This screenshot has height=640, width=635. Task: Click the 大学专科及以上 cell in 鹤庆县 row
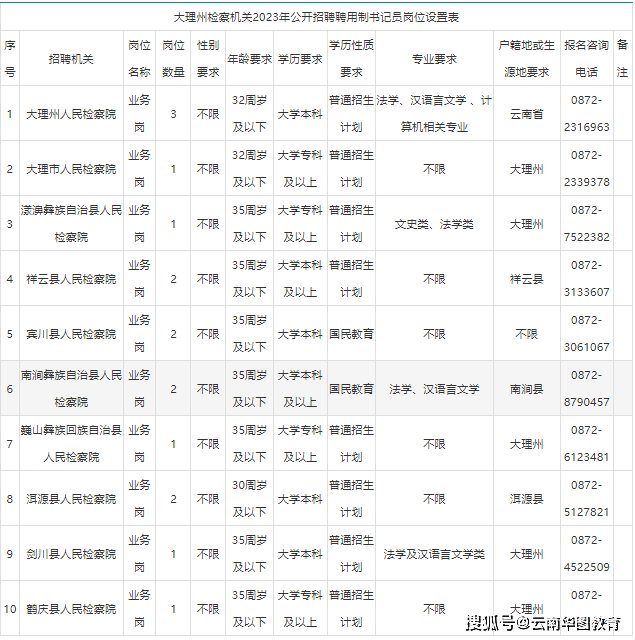[x=300, y=609]
